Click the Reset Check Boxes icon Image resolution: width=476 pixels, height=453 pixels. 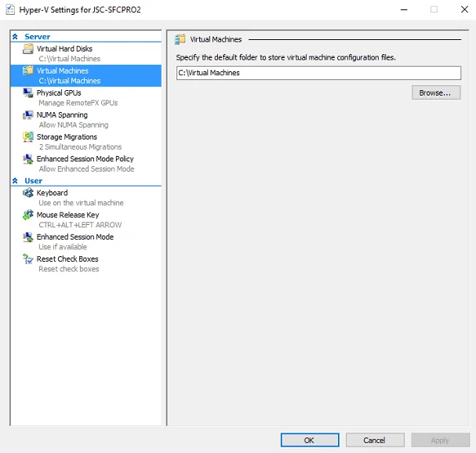(x=28, y=259)
